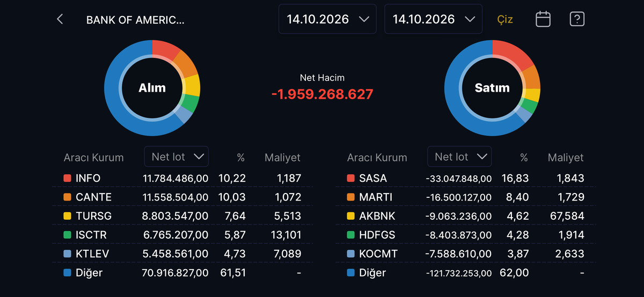Expand the Net lot dropdown in buy table
This screenshot has width=644, height=297.
pyautogui.click(x=177, y=157)
